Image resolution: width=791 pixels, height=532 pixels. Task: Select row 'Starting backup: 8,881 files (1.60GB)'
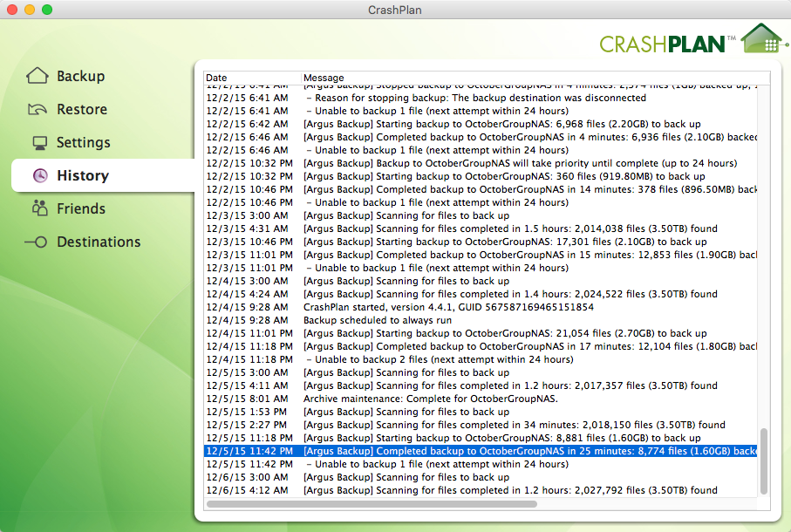click(481, 438)
